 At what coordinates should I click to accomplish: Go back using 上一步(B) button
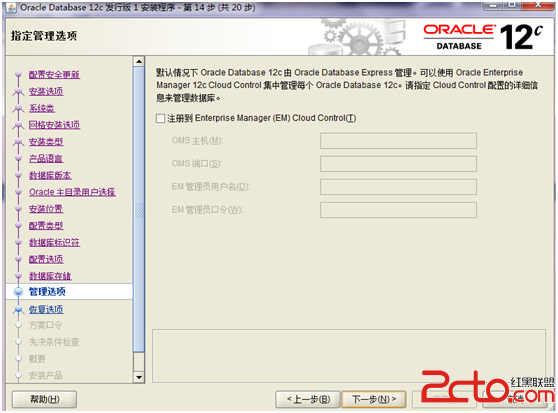coord(308,399)
